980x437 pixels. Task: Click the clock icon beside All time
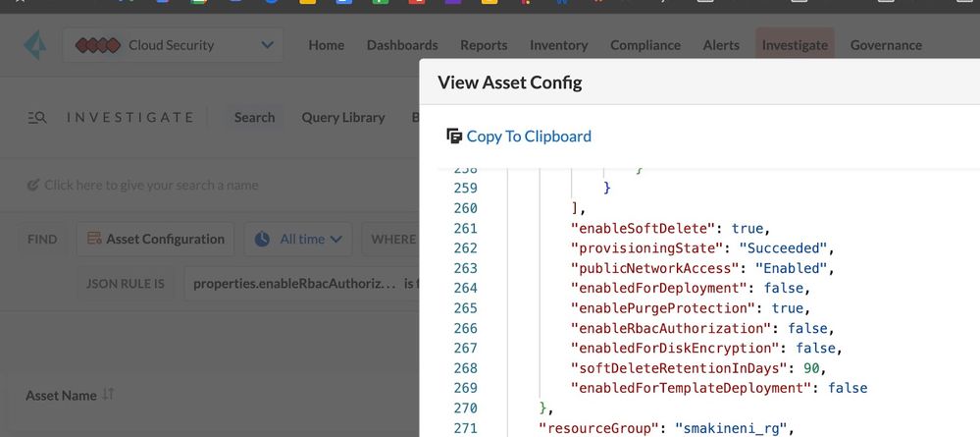pyautogui.click(x=264, y=239)
